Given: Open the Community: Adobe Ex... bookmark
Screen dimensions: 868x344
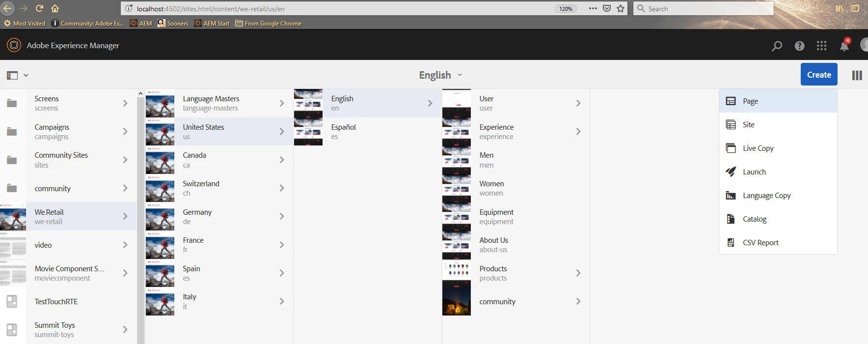Looking at the screenshot, I should pos(87,23).
